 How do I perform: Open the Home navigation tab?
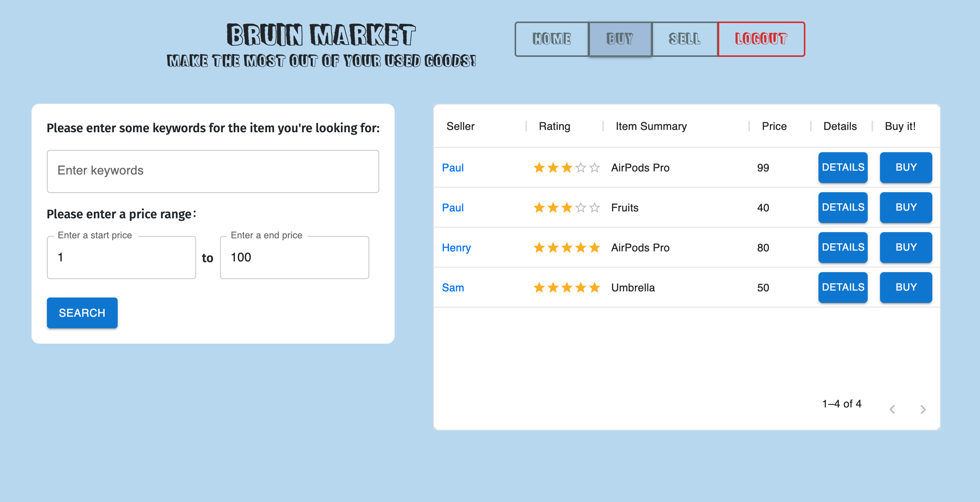(552, 39)
